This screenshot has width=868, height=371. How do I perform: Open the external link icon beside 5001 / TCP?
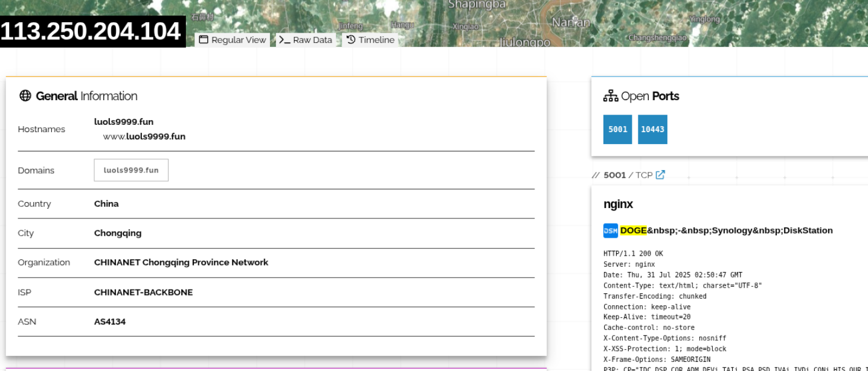click(660, 175)
